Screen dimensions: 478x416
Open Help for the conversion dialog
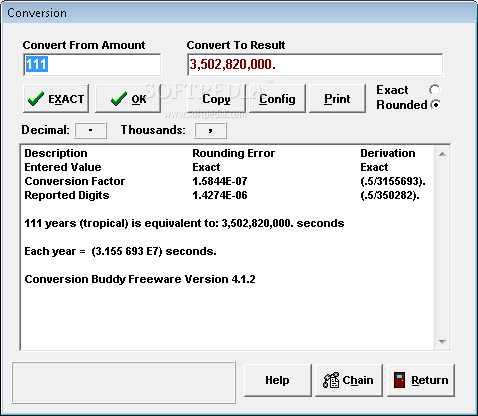277,380
